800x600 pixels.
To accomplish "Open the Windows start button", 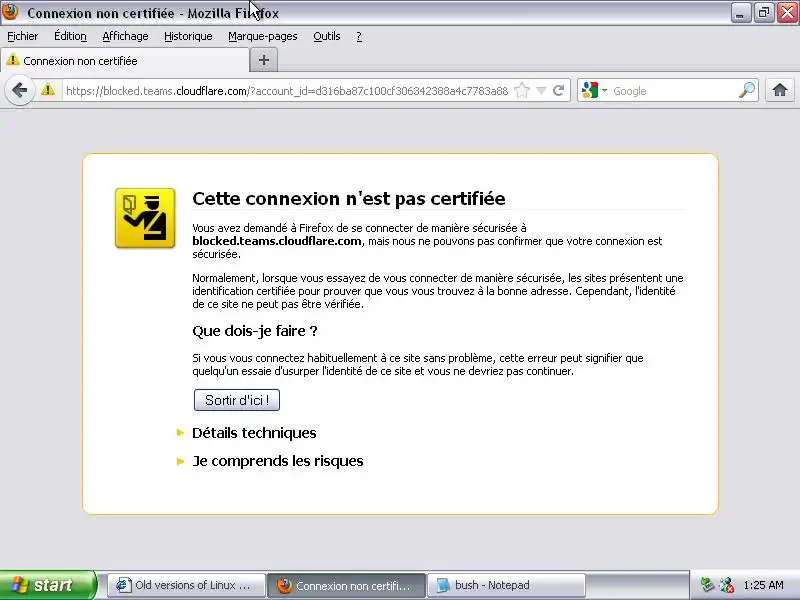I will pyautogui.click(x=48, y=585).
